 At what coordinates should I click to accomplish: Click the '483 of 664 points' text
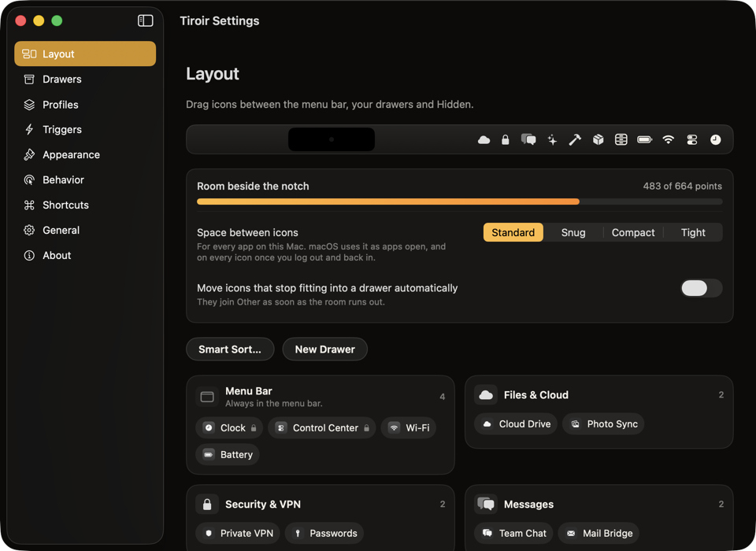682,186
